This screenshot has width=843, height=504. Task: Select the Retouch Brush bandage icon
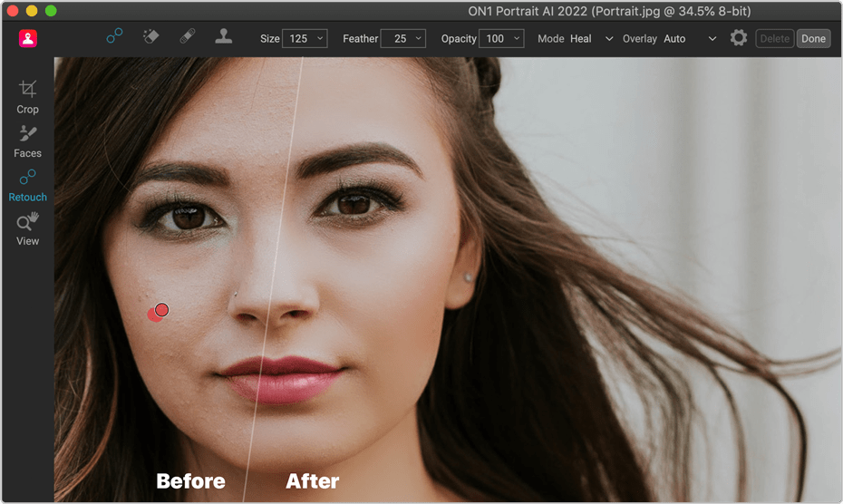pos(187,37)
